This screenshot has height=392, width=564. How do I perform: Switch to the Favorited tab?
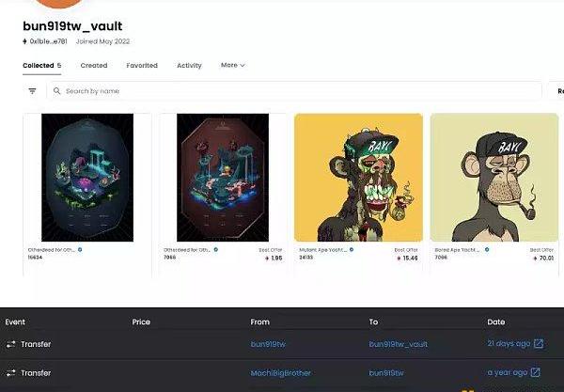click(x=142, y=66)
